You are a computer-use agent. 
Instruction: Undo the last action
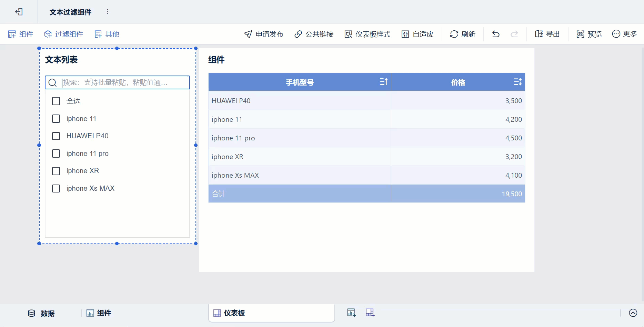pos(496,34)
